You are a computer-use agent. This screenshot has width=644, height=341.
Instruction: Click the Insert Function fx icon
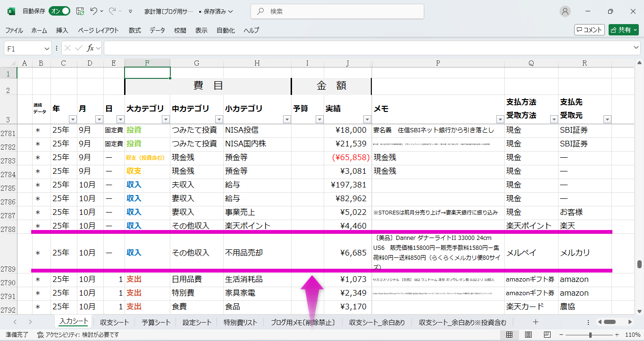coord(91,48)
